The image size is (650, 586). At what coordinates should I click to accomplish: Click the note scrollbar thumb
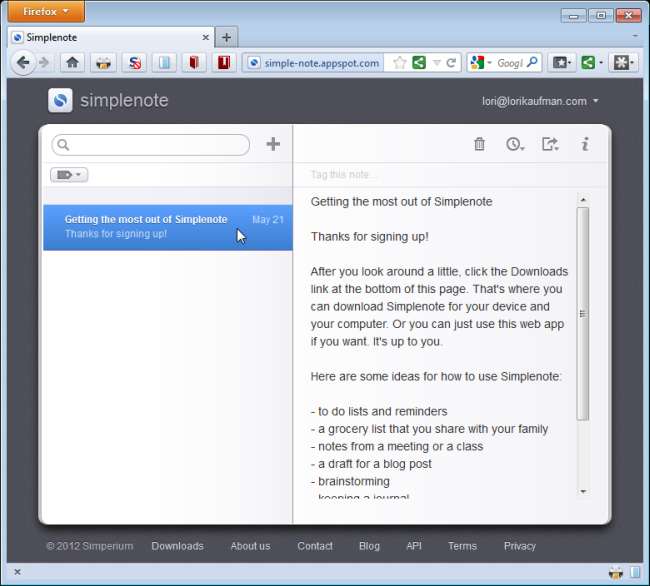pos(583,314)
